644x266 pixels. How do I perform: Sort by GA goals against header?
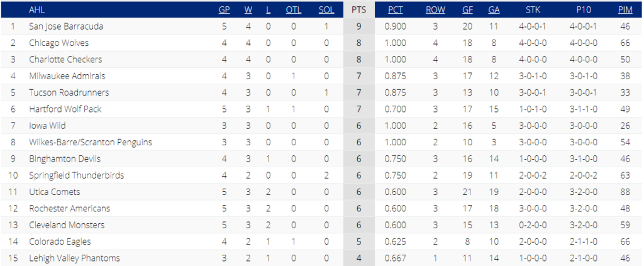click(x=494, y=10)
